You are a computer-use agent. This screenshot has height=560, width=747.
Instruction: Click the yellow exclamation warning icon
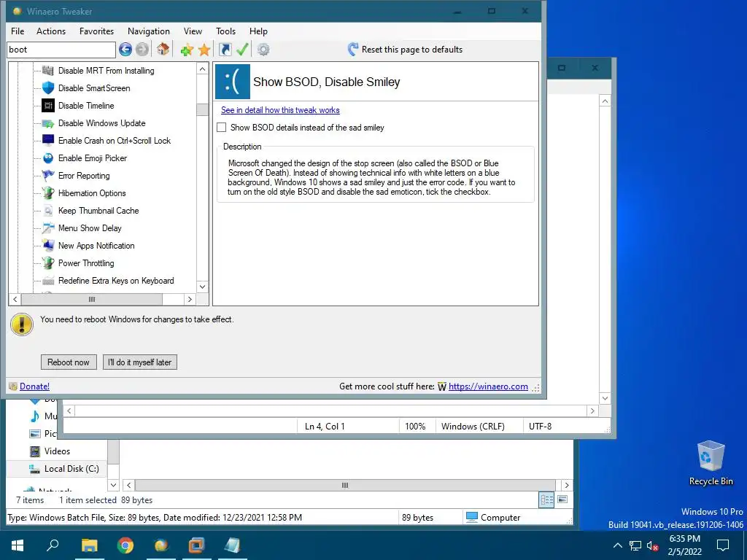click(x=21, y=324)
